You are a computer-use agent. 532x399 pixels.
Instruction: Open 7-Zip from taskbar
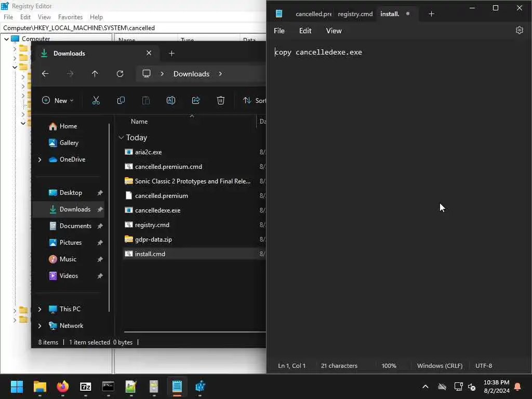click(86, 386)
